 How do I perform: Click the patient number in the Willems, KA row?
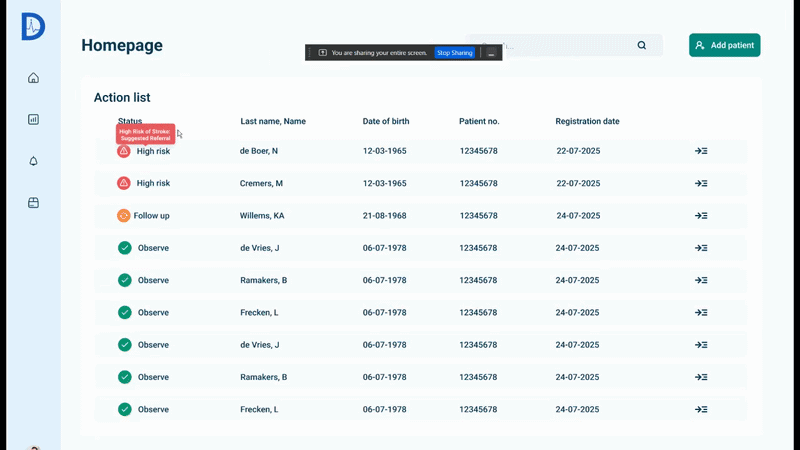(x=479, y=216)
